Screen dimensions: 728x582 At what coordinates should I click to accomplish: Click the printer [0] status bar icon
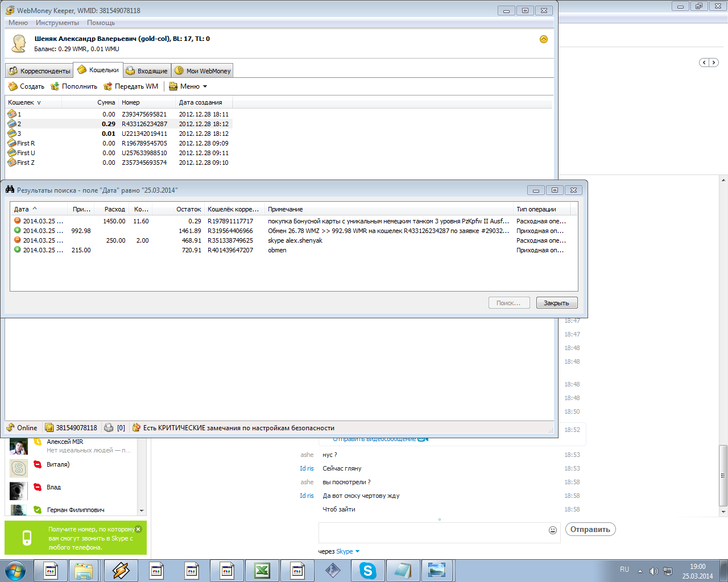click(x=115, y=428)
